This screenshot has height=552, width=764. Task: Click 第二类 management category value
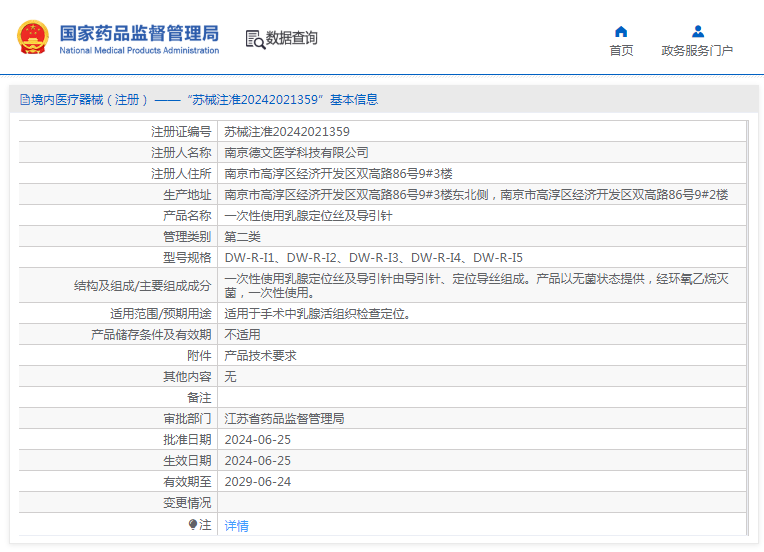242,237
